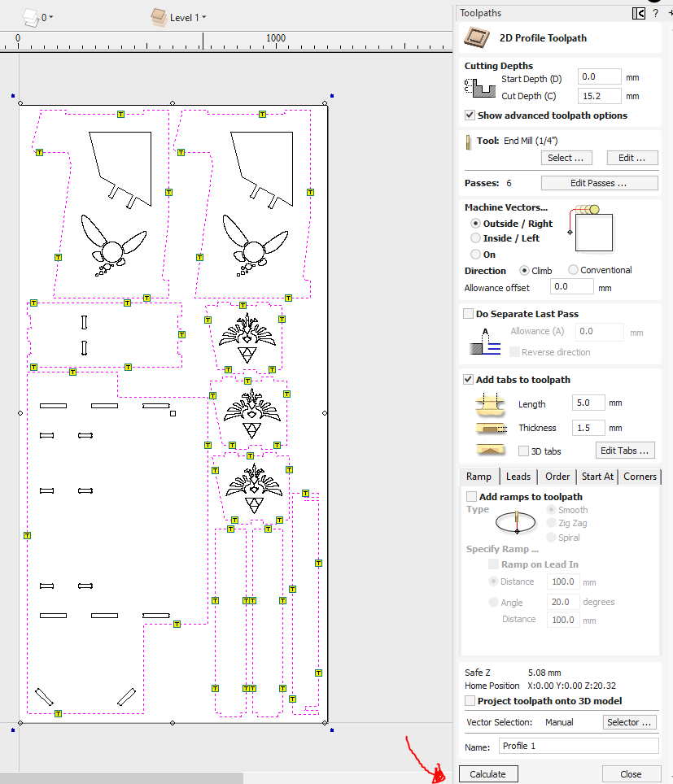673x784 pixels.
Task: Switch to the Corners tab
Action: click(640, 477)
